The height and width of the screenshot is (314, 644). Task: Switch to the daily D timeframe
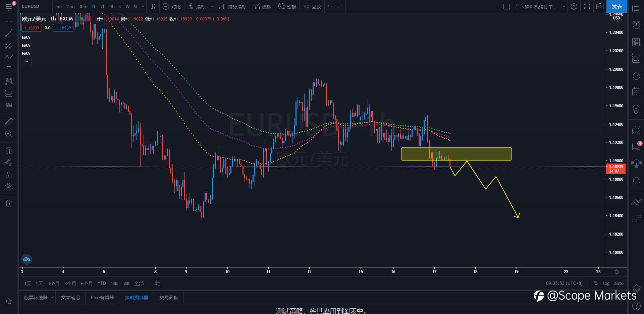pos(120,6)
